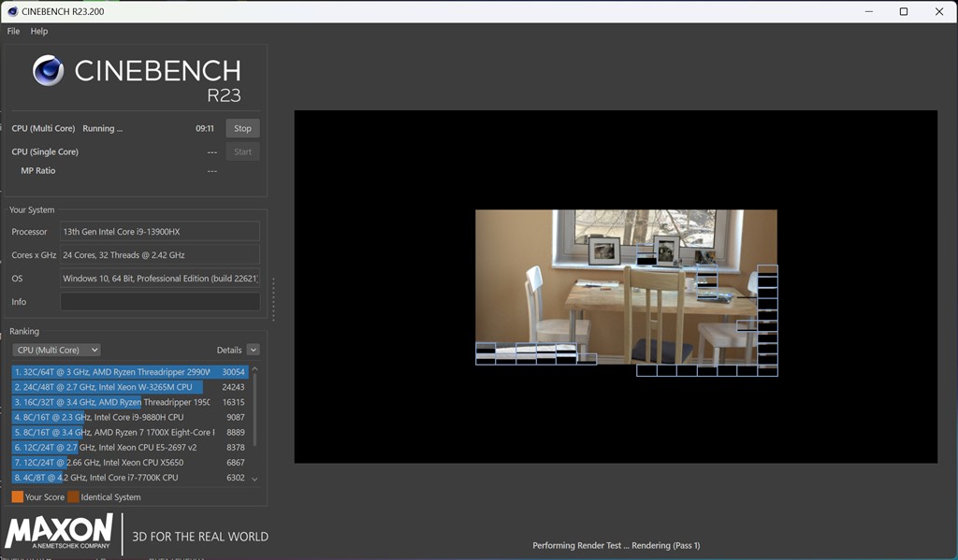This screenshot has width=958, height=560.
Task: Click the Cinebench title bar app icon
Action: [x=12, y=11]
